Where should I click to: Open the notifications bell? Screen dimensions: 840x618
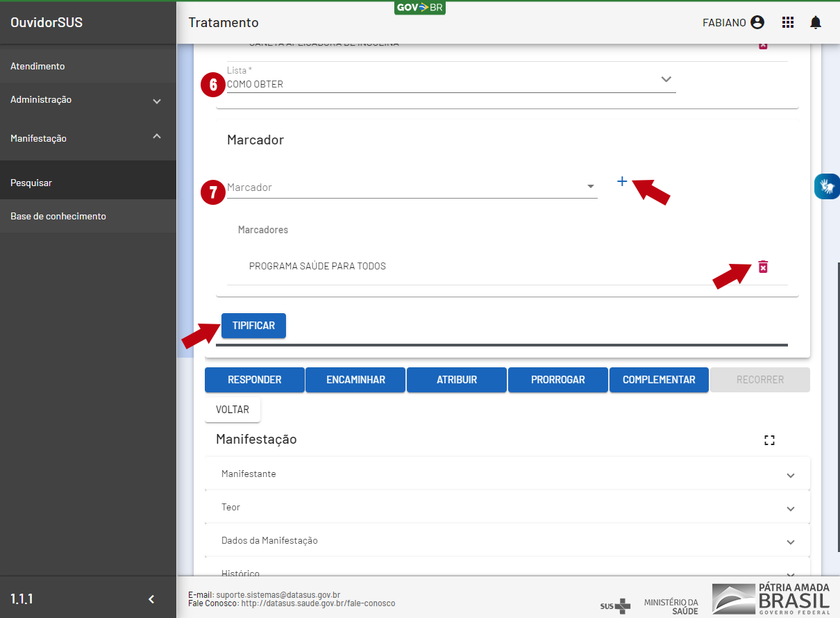816,23
